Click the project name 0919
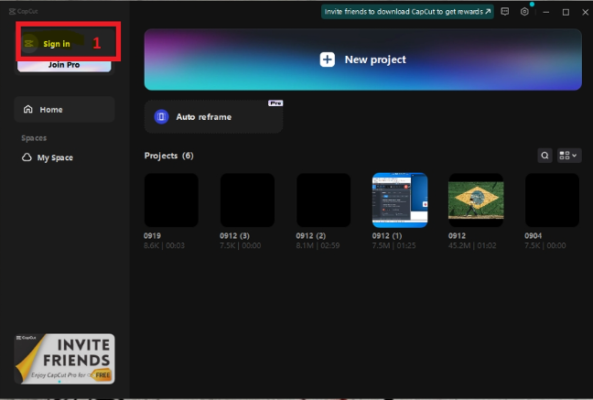This screenshot has height=400, width=593. click(152, 236)
